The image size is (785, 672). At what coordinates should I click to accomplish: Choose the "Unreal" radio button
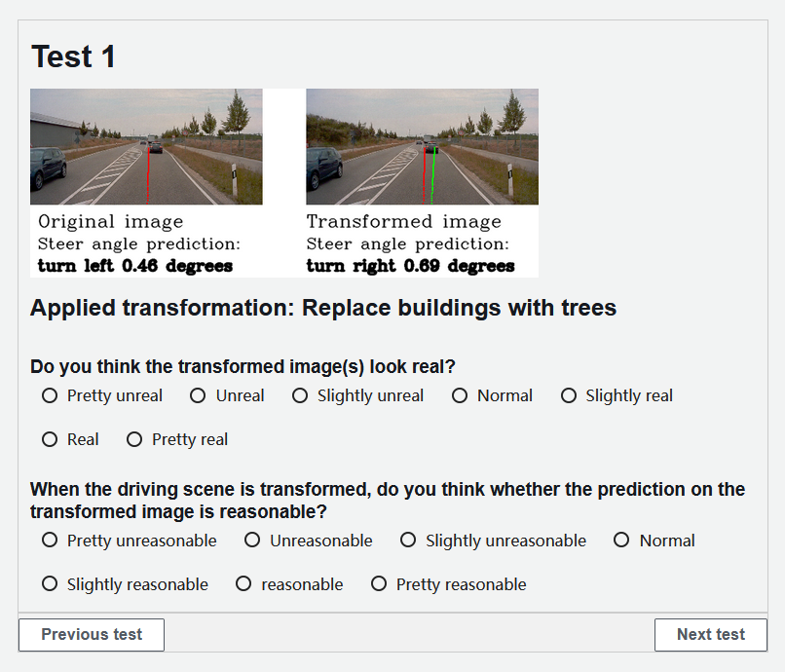pos(198,396)
